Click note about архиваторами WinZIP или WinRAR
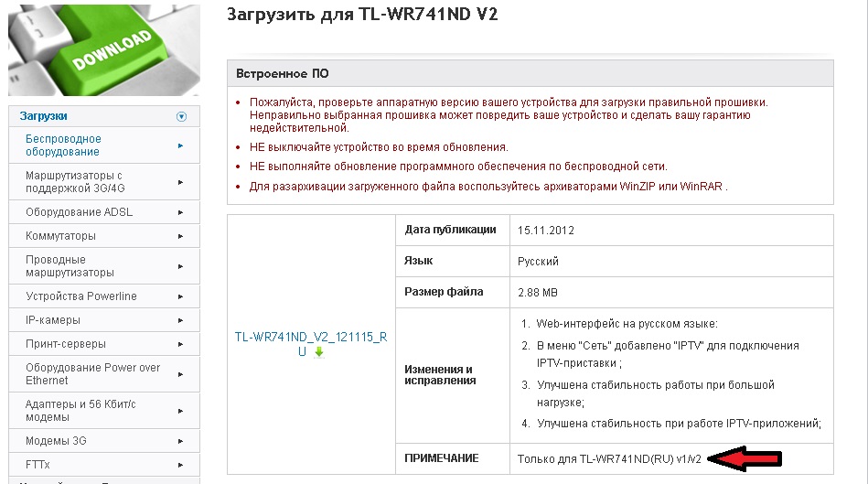 click(x=488, y=187)
